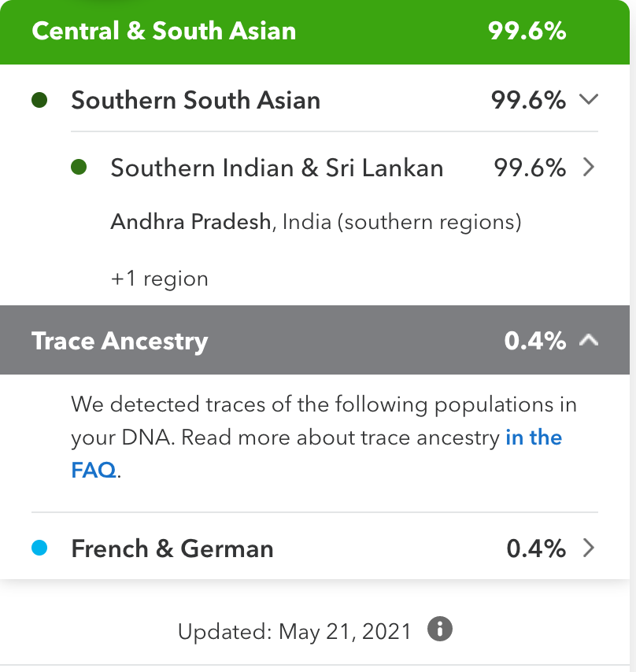The image size is (636, 672).
Task: Click the "+1 region" text
Action: click(x=159, y=279)
